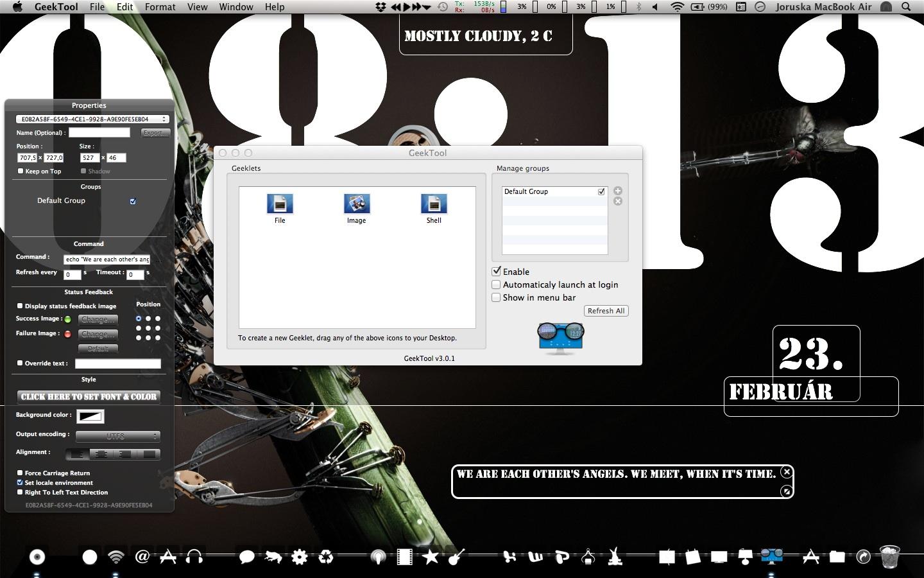
Task: Select left text alignment button
Action: click(x=77, y=454)
